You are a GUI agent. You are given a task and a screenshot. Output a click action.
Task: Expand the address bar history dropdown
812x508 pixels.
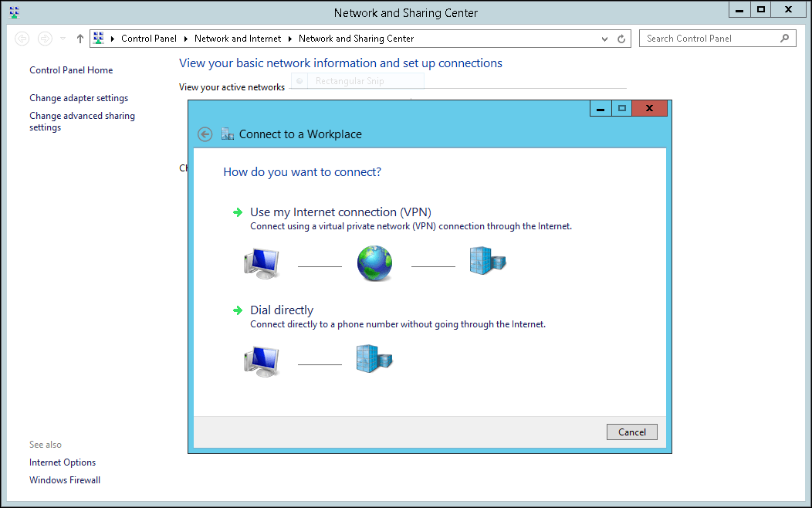coord(604,39)
